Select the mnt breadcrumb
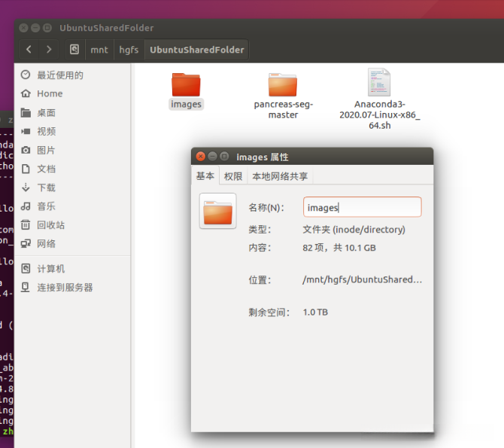The height and width of the screenshot is (448, 504). pos(99,50)
